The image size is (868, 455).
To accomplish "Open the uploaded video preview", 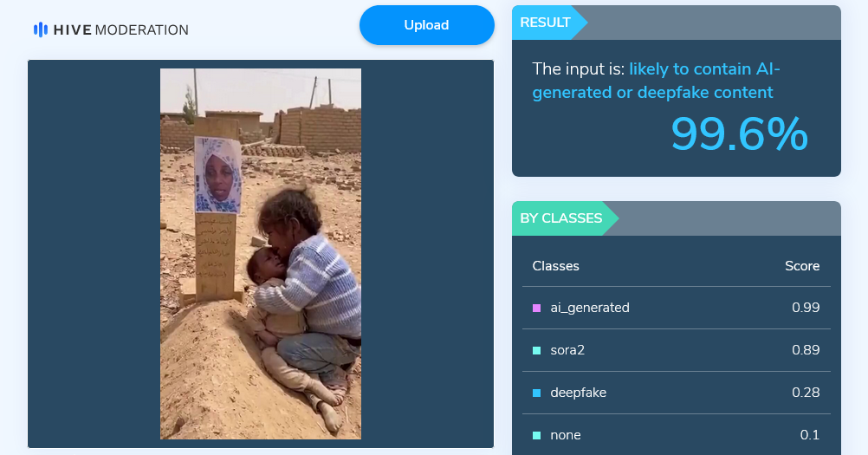I will point(261,254).
